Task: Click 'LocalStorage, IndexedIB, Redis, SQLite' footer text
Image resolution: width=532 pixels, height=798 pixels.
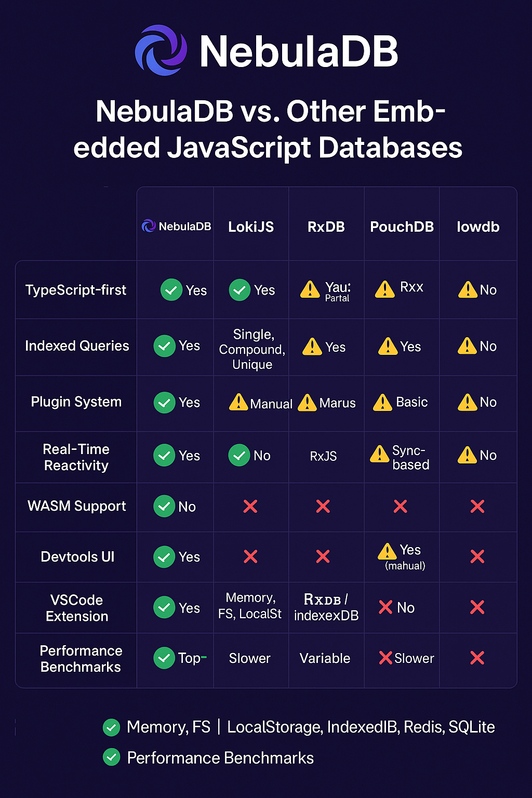Action: [x=361, y=727]
